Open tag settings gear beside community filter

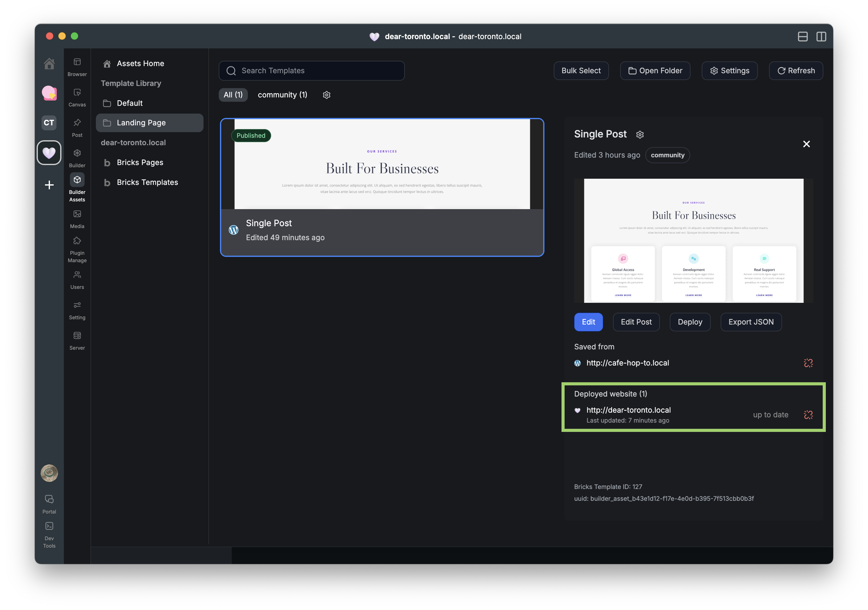[x=327, y=95]
